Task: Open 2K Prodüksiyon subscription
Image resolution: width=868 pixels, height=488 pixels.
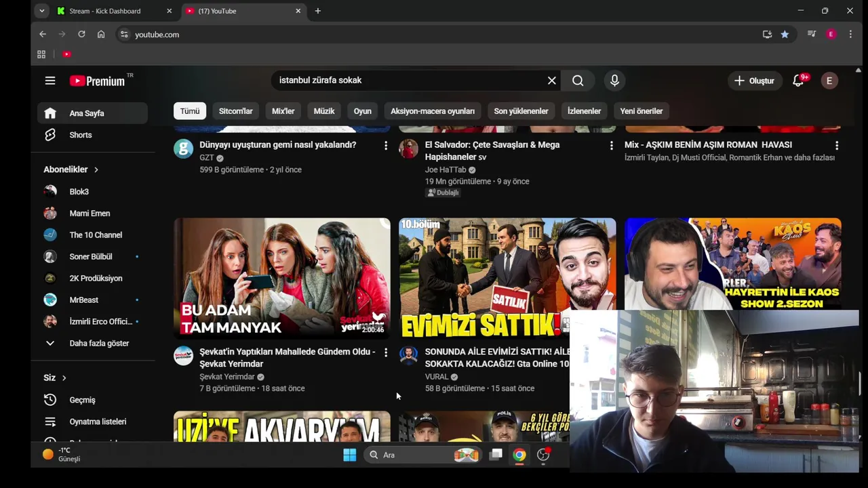Action: click(92, 279)
